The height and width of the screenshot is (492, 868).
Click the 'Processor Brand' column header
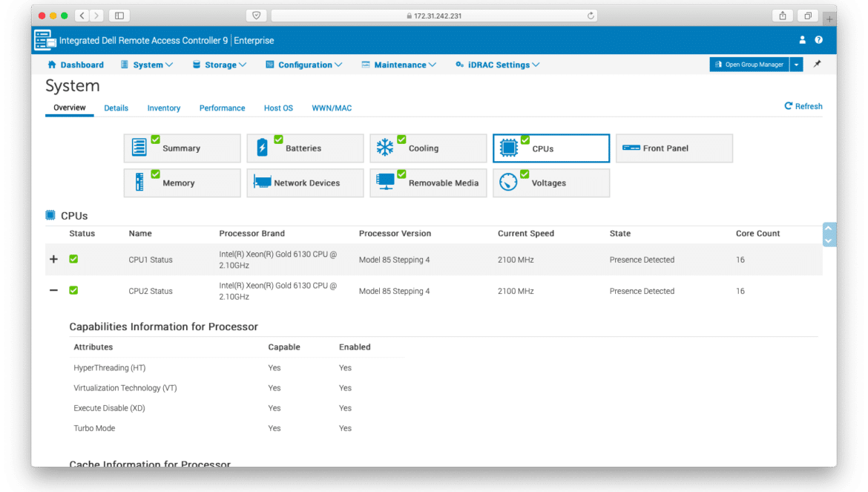click(x=252, y=234)
